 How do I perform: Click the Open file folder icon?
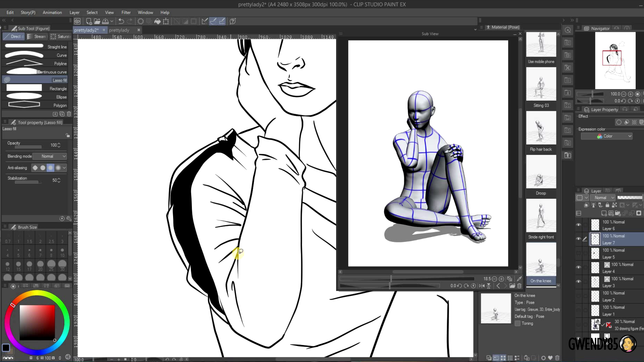97,21
